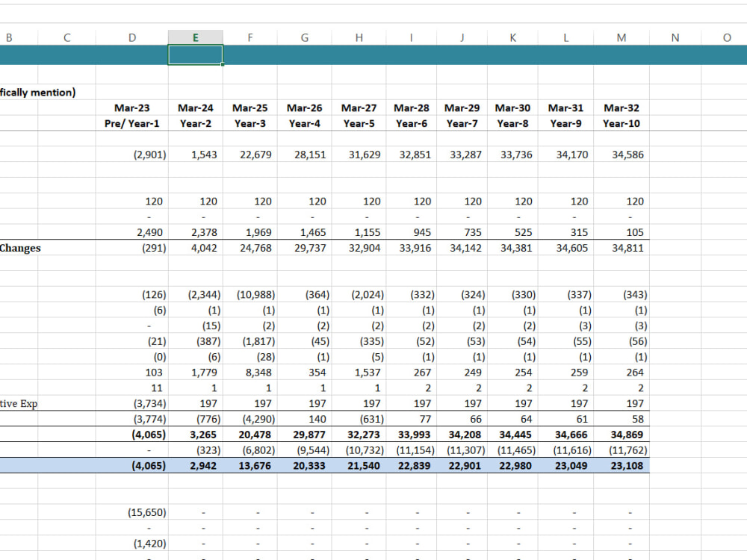Click the cell showing 24,768

point(250,248)
